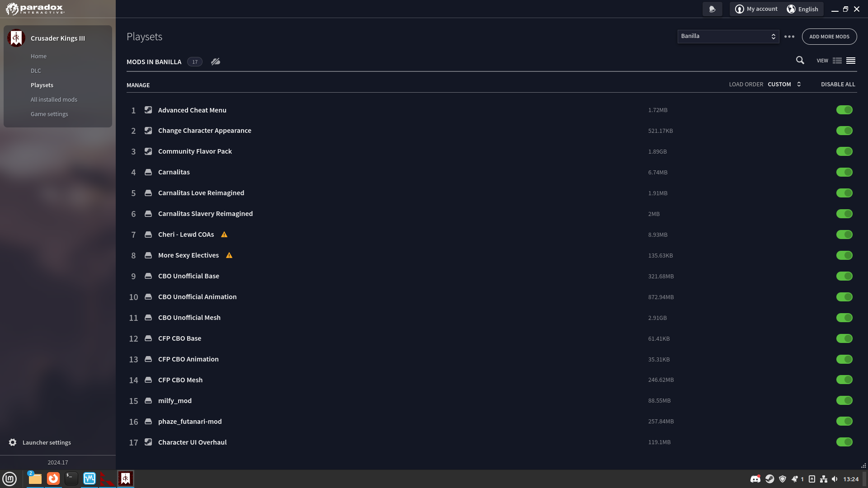This screenshot has height=488, width=868.
Task: Toggle off Change Character Appearance mod
Action: (844, 131)
